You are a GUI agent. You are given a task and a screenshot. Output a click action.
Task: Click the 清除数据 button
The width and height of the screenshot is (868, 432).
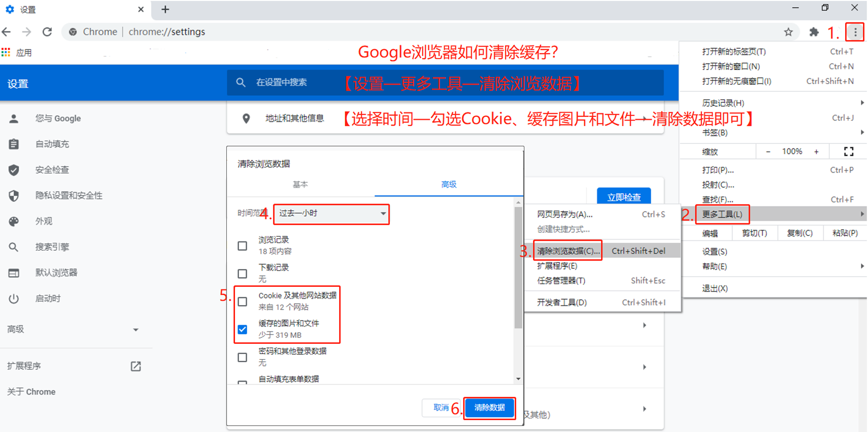point(490,408)
